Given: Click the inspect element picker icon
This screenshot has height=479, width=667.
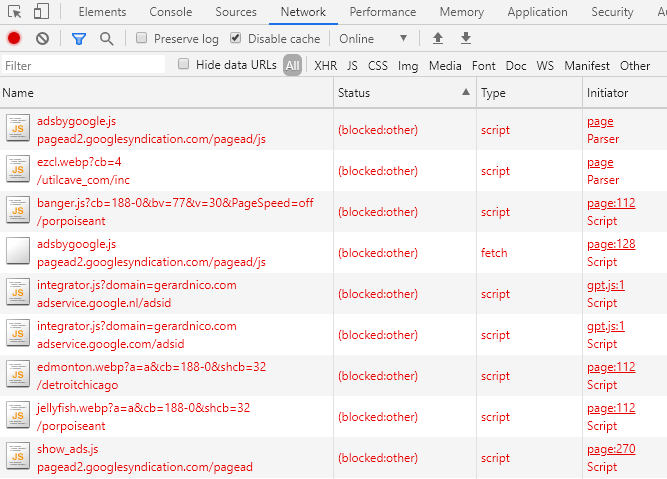Looking at the screenshot, I should click(x=14, y=12).
